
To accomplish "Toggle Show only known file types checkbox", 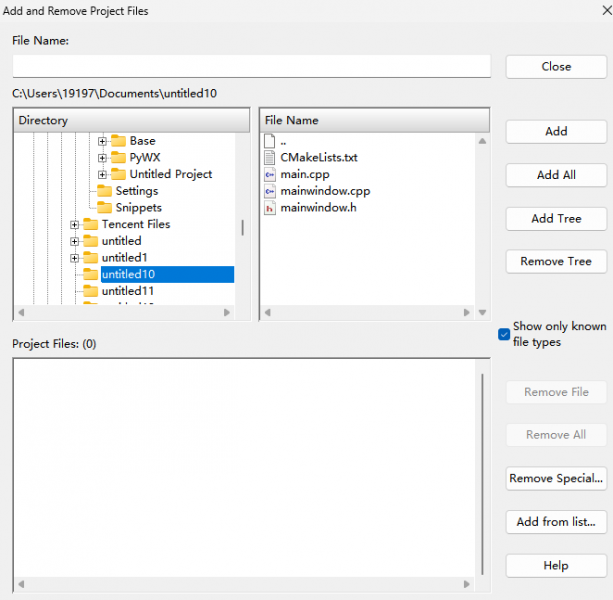I will (x=504, y=334).
